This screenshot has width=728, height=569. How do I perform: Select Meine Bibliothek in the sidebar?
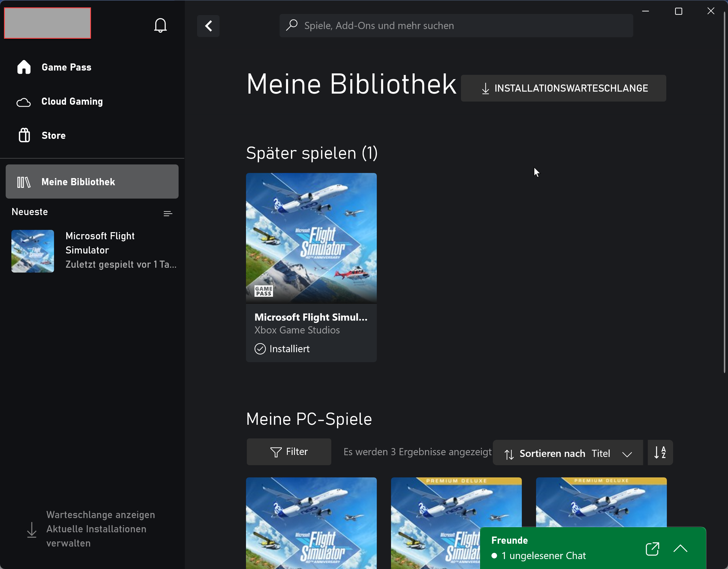tap(92, 182)
